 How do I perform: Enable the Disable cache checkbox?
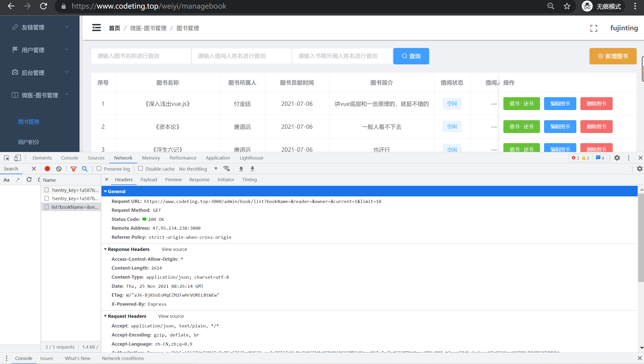point(141,168)
